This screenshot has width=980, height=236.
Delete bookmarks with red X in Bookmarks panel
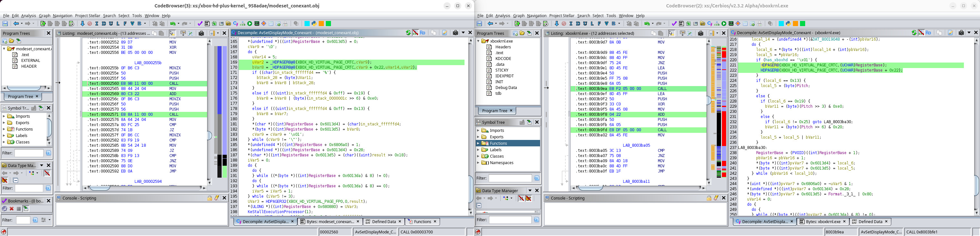point(12,209)
